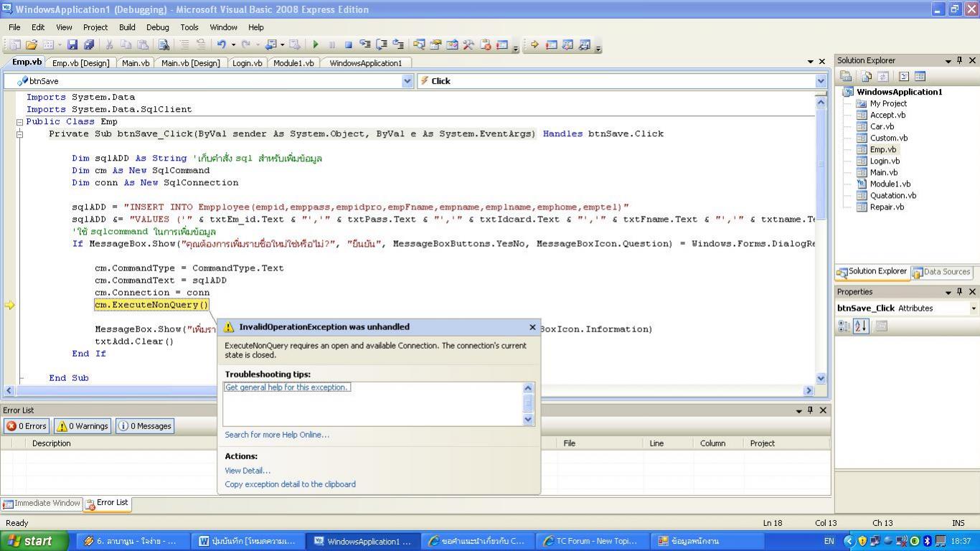Screen dimensions: 980x551
Task: Toggle the 0 Errors filter button
Action: tap(27, 426)
